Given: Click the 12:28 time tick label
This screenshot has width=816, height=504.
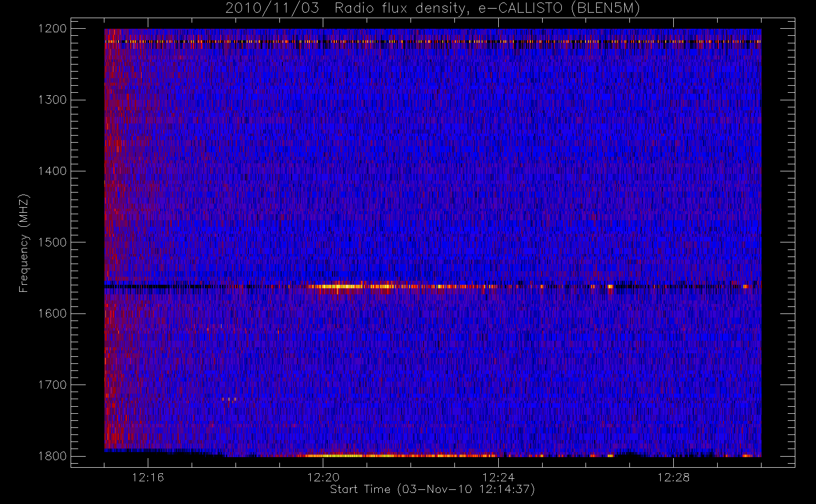Looking at the screenshot, I should (x=673, y=477).
